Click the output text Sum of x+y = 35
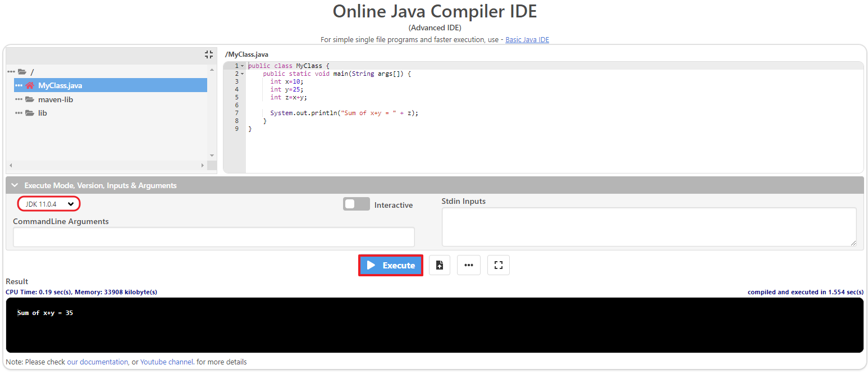The width and height of the screenshot is (868, 374). (45, 313)
